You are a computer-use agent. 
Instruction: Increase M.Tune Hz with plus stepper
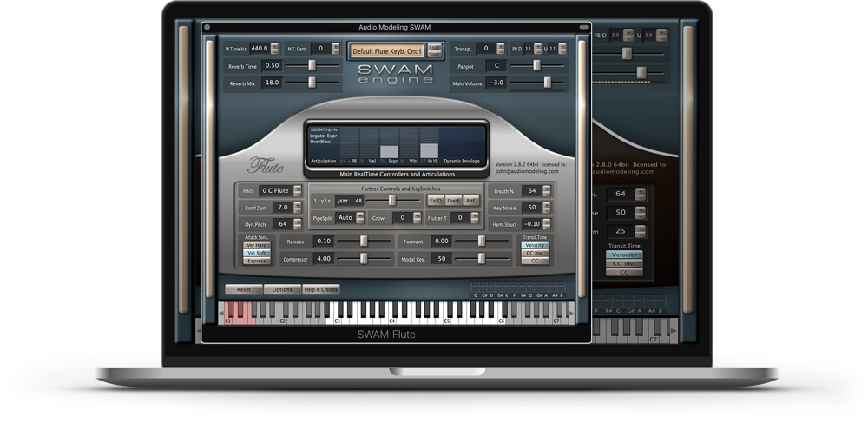point(274,46)
